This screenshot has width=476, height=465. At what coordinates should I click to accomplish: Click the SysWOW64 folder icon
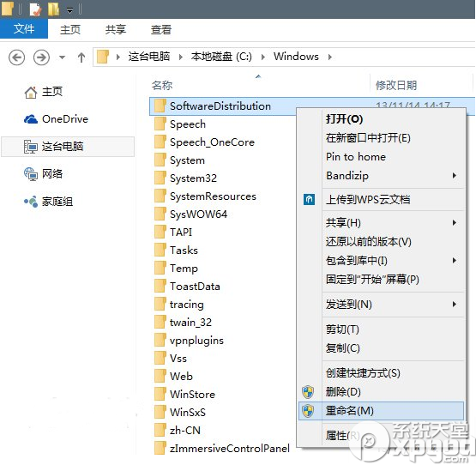[160, 214]
